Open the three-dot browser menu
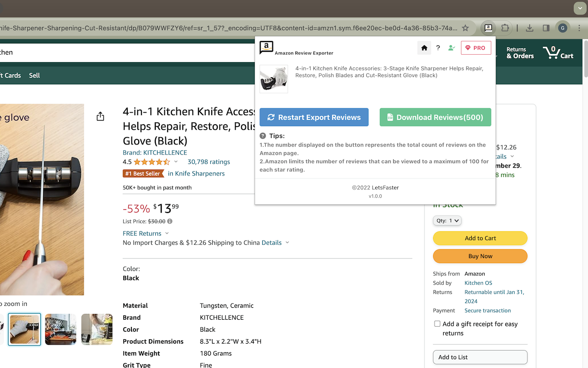The width and height of the screenshot is (588, 368). 580,28
